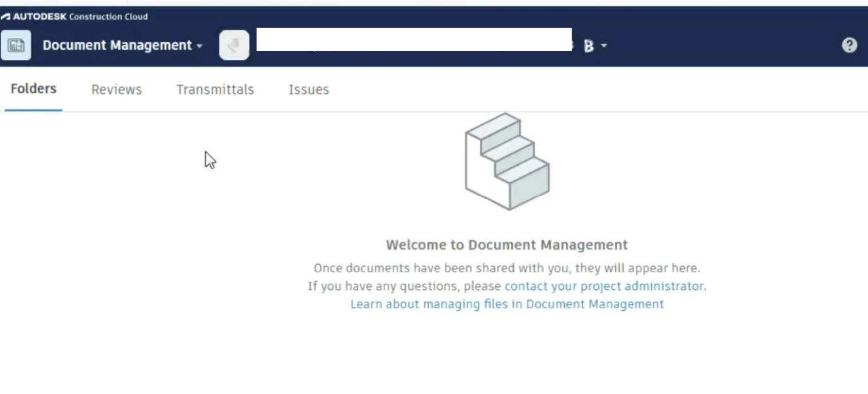The image size is (868, 394).
Task: Select the Folders tab
Action: click(33, 89)
